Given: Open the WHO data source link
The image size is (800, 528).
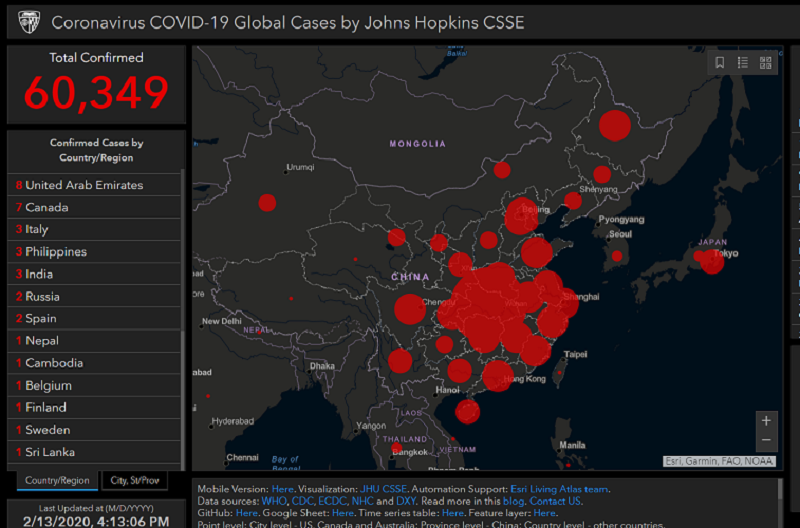Looking at the screenshot, I should [273, 501].
